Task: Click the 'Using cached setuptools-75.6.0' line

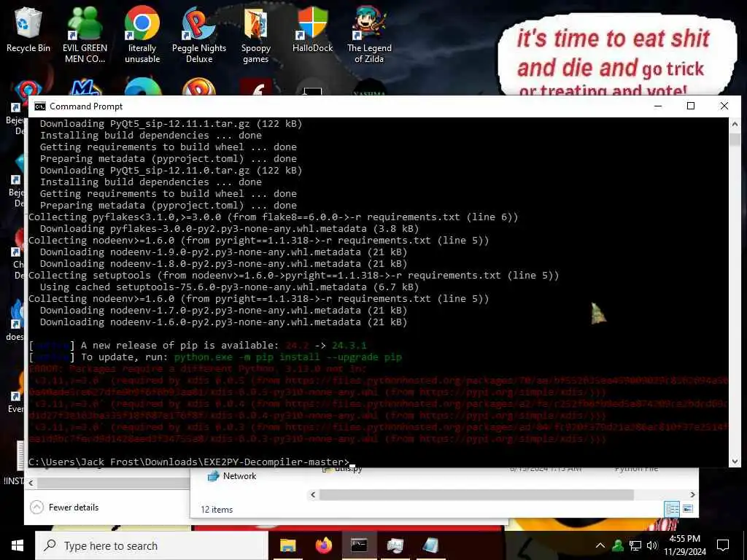Action: pyautogui.click(x=229, y=287)
